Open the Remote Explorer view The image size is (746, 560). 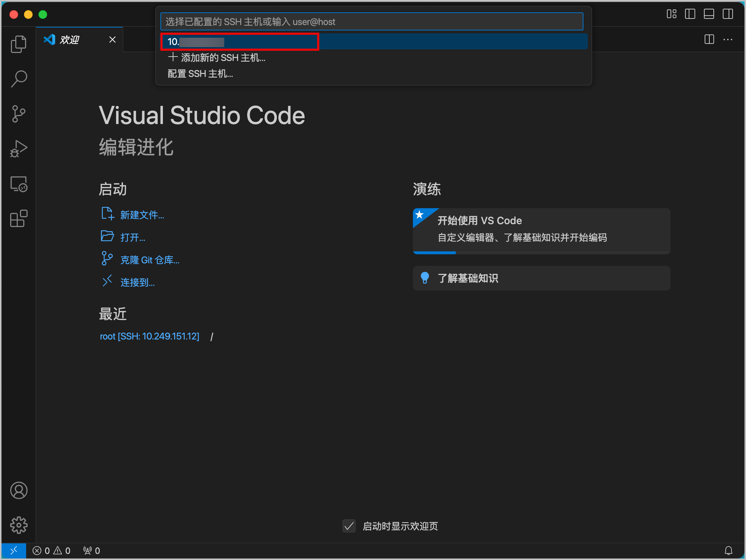pos(19,184)
